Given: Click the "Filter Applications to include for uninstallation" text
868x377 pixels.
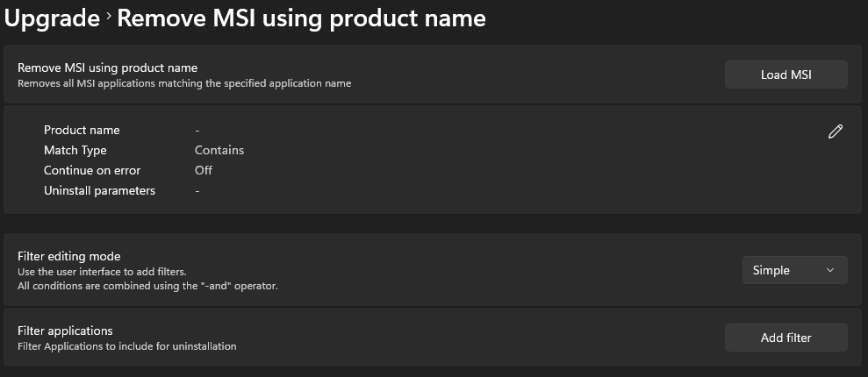Looking at the screenshot, I should coord(127,346).
